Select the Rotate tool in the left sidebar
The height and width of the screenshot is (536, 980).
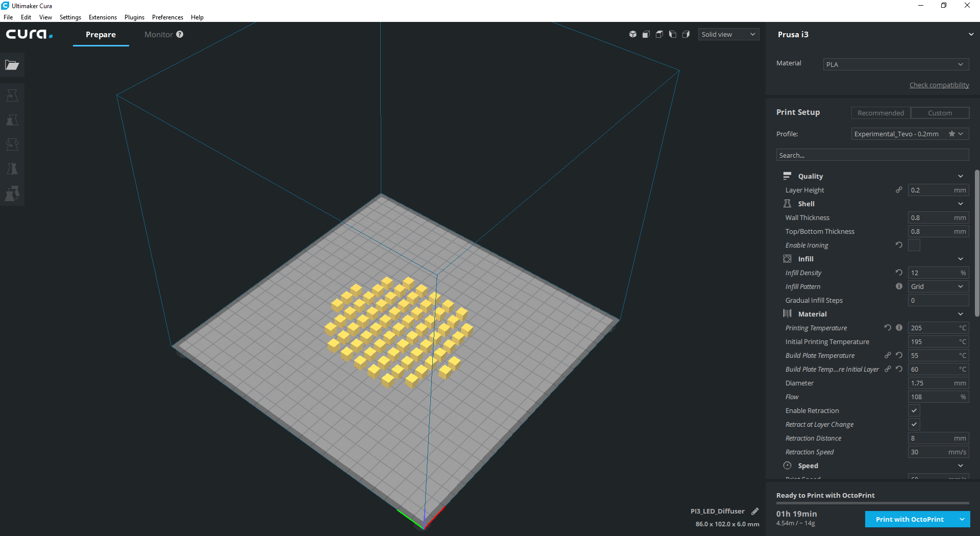click(x=12, y=144)
